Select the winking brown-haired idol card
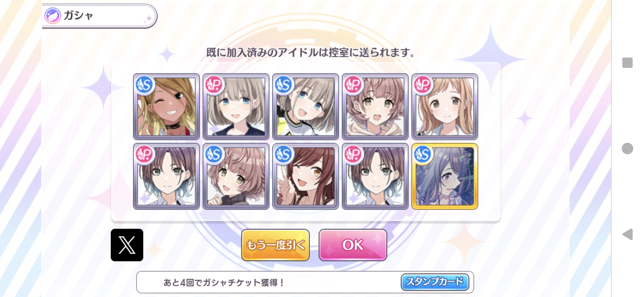The height and width of the screenshot is (297, 644). (x=306, y=176)
